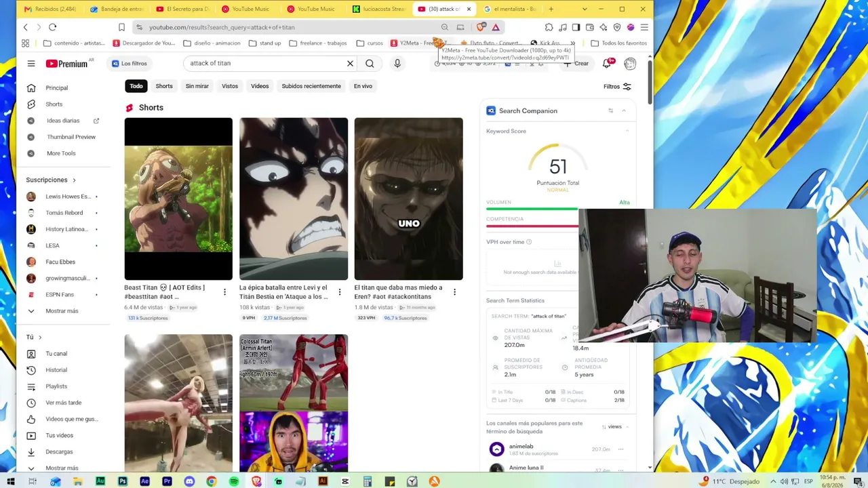Open animelab channel in Search Companion
Screen dimensions: 868x488
pos(521,446)
